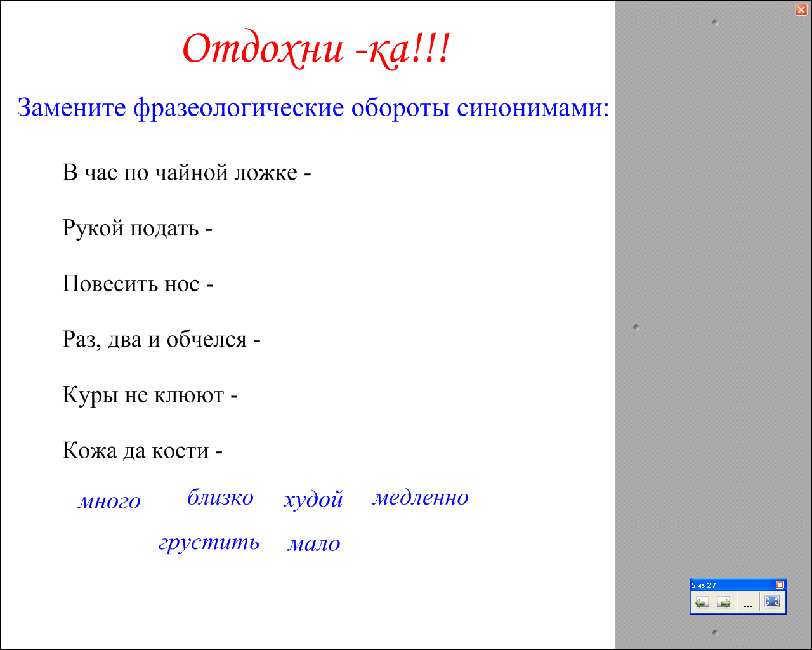Image resolution: width=812 pixels, height=650 pixels.
Task: Click the phrase 'Раз, два и обчелся'
Action: pos(155,340)
